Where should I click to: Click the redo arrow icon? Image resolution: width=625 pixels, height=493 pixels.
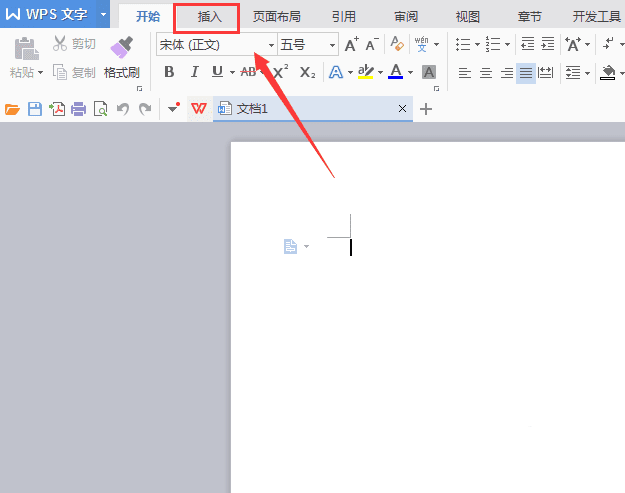[145, 109]
